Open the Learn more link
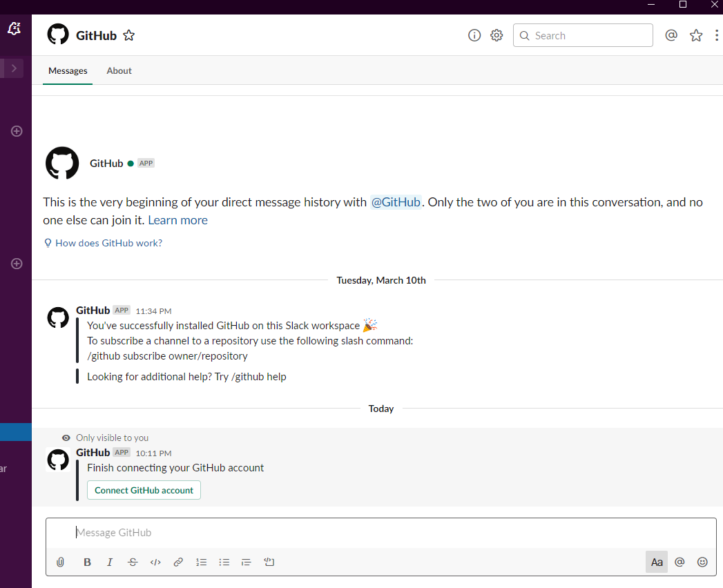 [177, 220]
